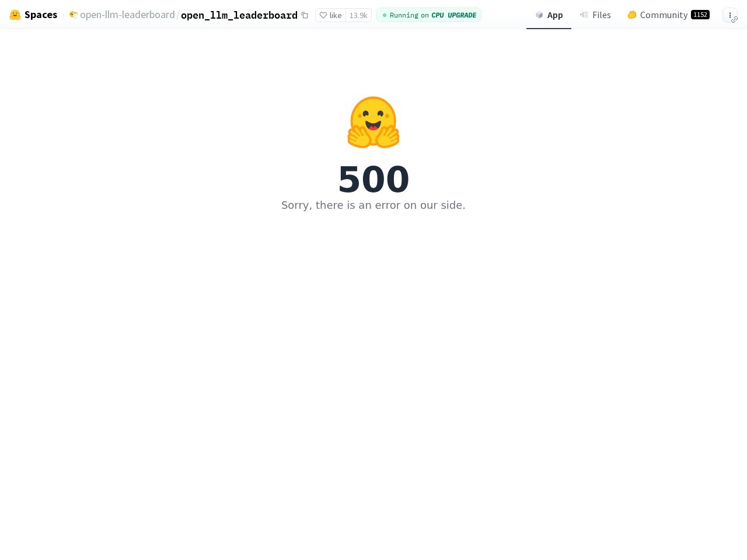Open the Files tab
Viewport: 747px width, 560px height.
[595, 15]
